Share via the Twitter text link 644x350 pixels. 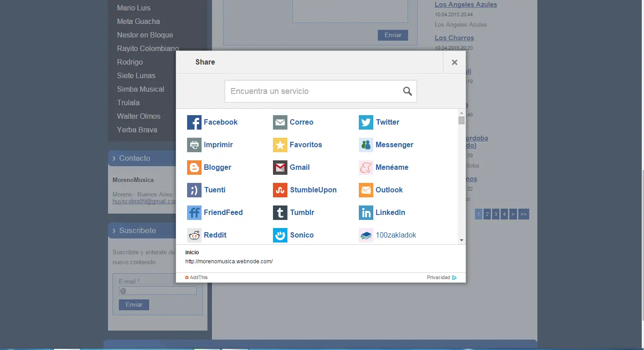pos(388,122)
